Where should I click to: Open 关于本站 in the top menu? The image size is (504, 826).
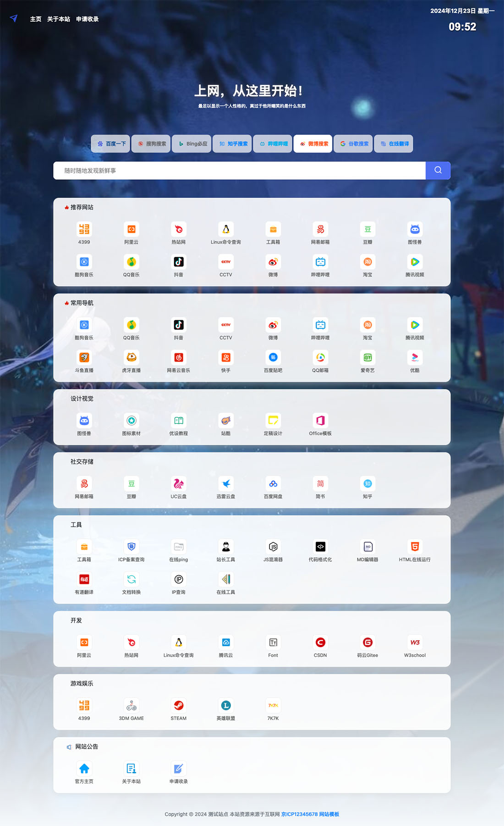[59, 19]
